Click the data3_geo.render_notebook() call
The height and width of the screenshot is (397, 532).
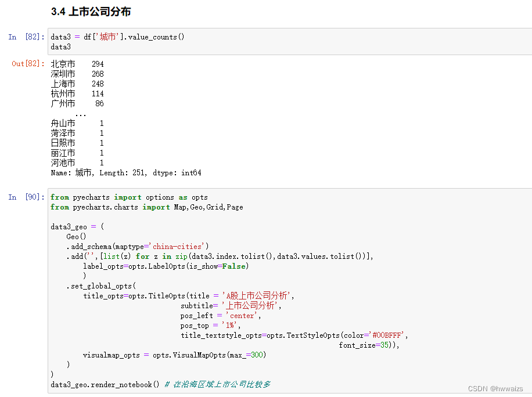pos(105,385)
